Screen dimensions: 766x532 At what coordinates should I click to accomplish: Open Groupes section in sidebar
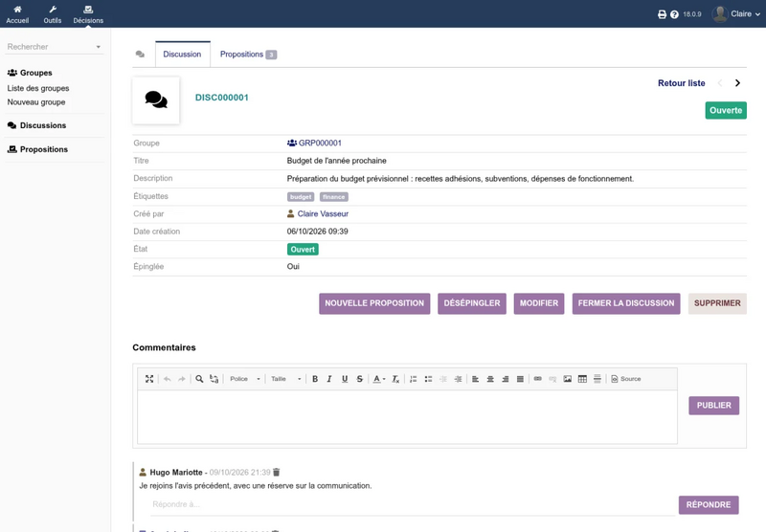point(30,73)
